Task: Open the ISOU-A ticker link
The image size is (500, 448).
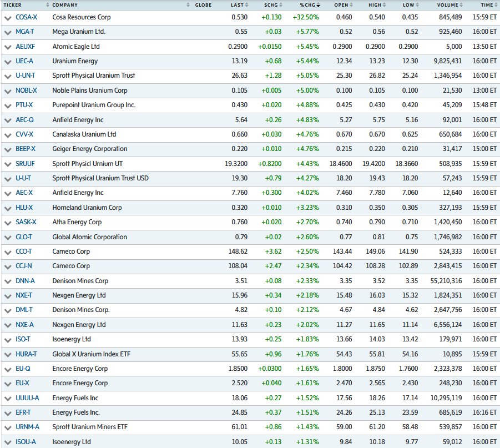Action: tap(26, 442)
